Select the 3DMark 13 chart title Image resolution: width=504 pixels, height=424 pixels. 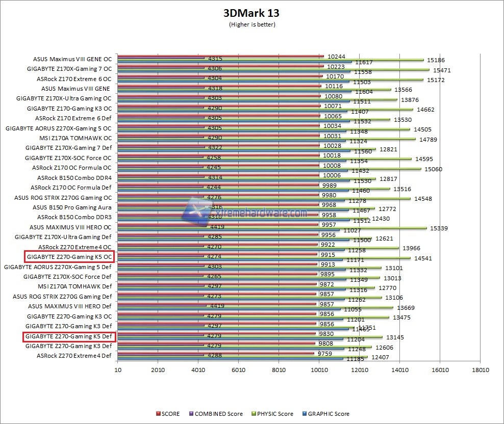tap(251, 13)
